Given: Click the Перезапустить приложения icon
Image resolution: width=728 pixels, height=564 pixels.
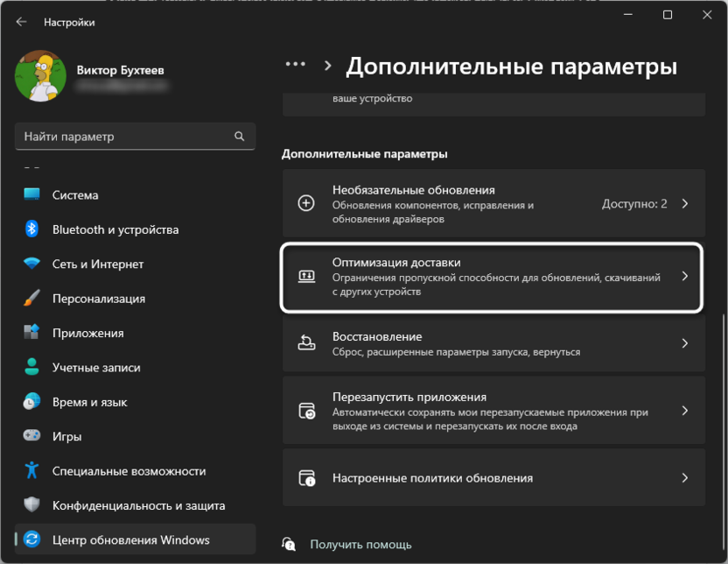Looking at the screenshot, I should point(307,411).
